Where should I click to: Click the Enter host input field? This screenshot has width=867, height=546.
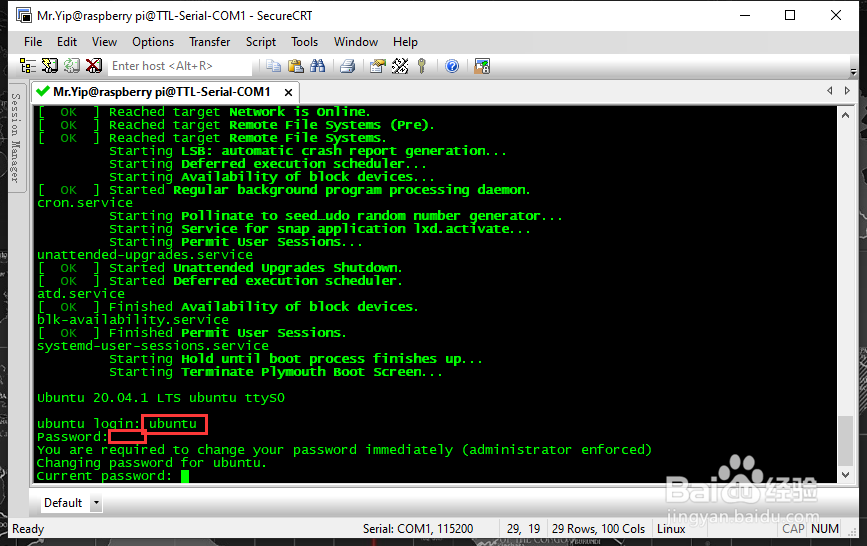pyautogui.click(x=181, y=66)
